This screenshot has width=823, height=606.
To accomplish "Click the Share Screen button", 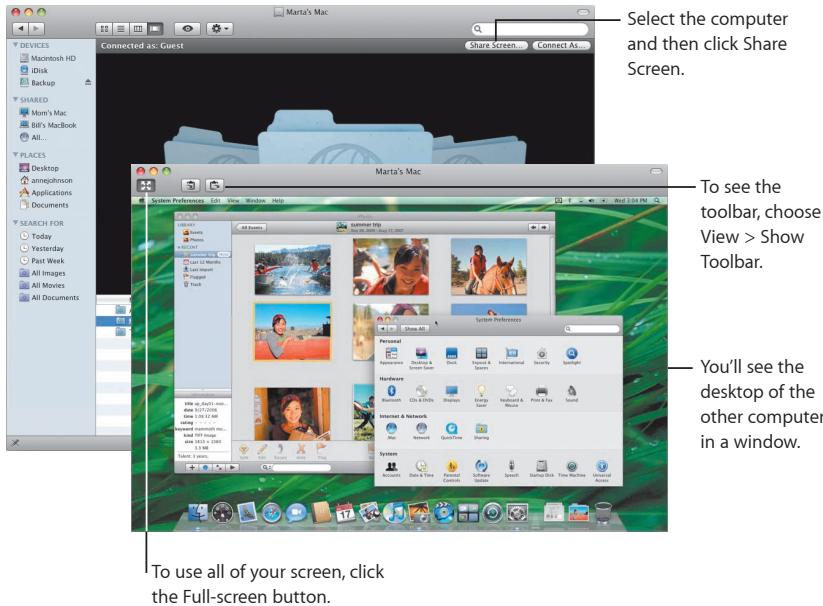I will point(496,46).
